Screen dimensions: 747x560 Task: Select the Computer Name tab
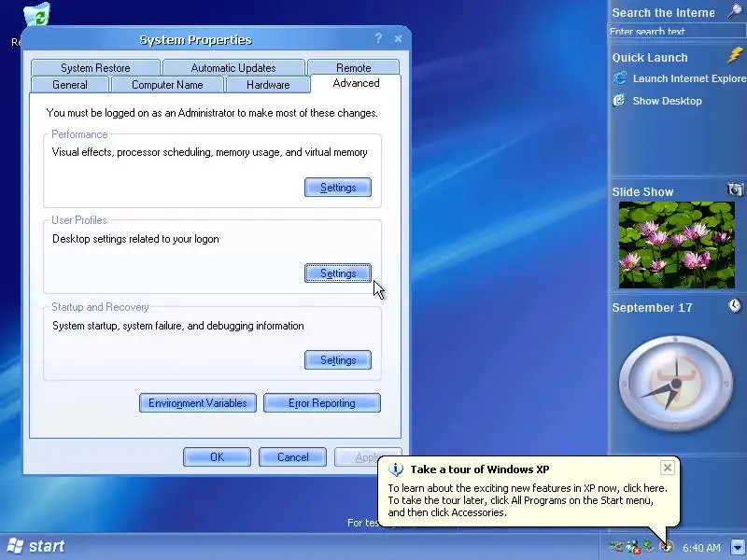(167, 85)
